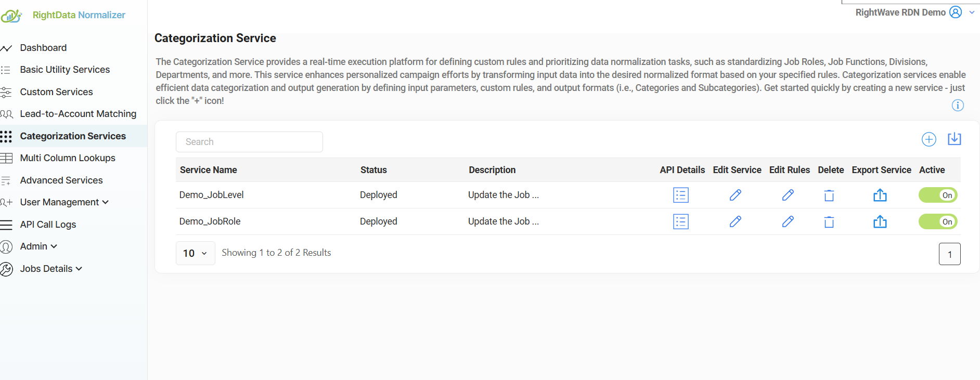Click the Demo_JobRole service name
The width and height of the screenshot is (980, 380).
point(210,221)
